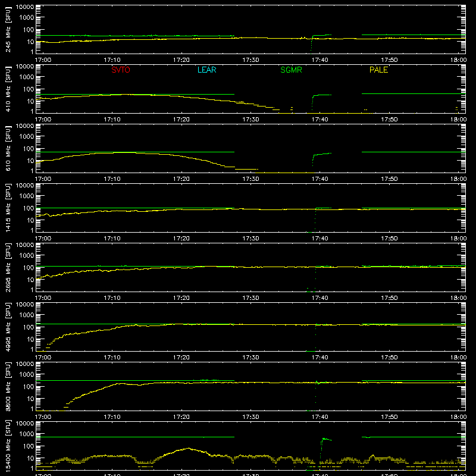476x476 pixels.
Task: Select the '245 MHz [SFU]' axis title
Action: click(x=8, y=29)
